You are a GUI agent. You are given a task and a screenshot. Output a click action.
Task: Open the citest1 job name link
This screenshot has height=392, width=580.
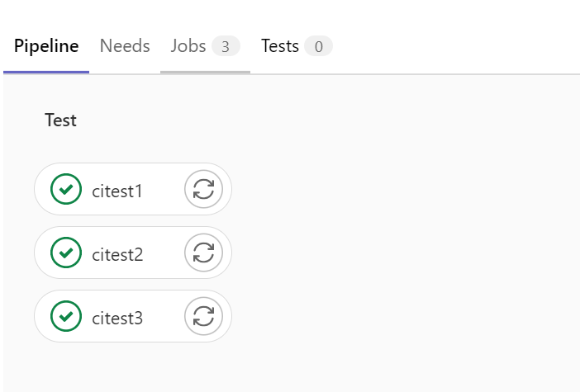(x=117, y=191)
